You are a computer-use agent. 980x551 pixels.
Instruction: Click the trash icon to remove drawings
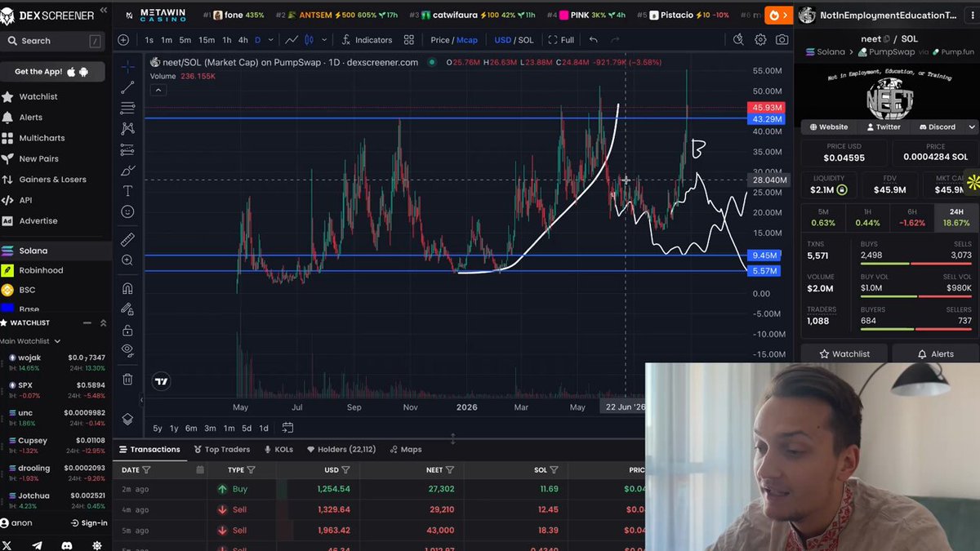click(127, 379)
